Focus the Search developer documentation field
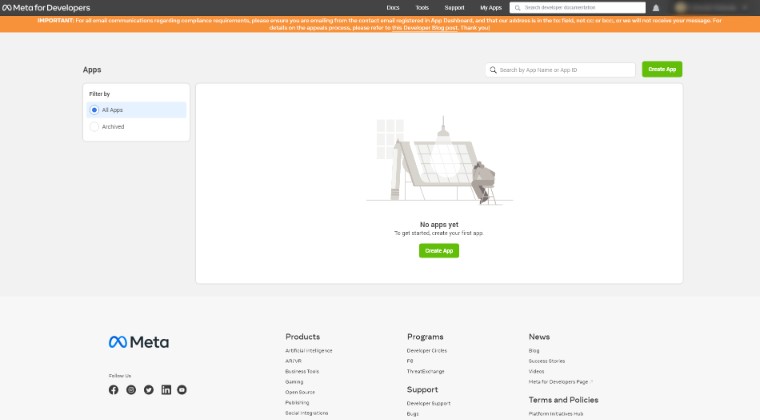760x420 pixels. click(577, 8)
